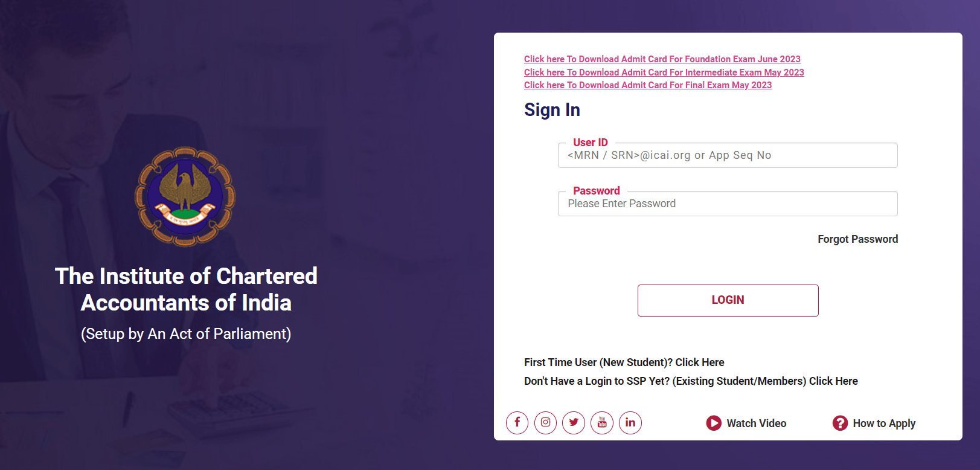Open the YouTube channel icon

pyautogui.click(x=602, y=423)
